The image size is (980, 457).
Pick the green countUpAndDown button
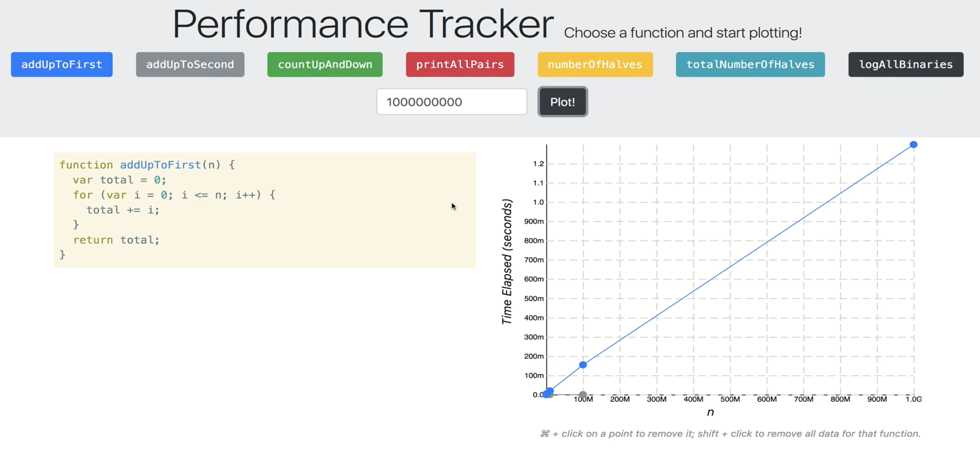(x=325, y=65)
